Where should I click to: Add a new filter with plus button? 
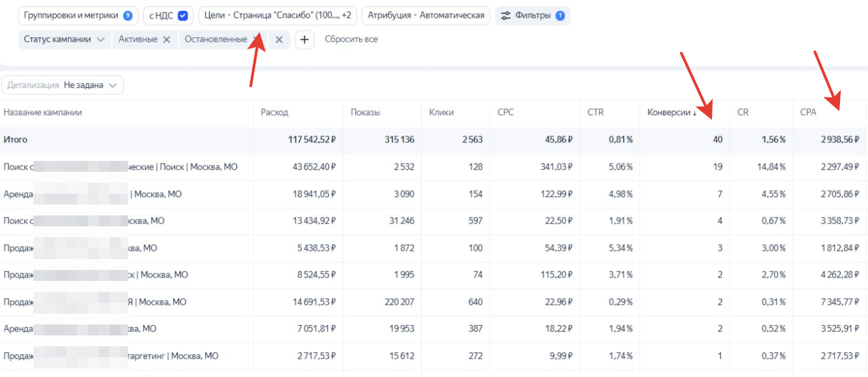coord(305,40)
